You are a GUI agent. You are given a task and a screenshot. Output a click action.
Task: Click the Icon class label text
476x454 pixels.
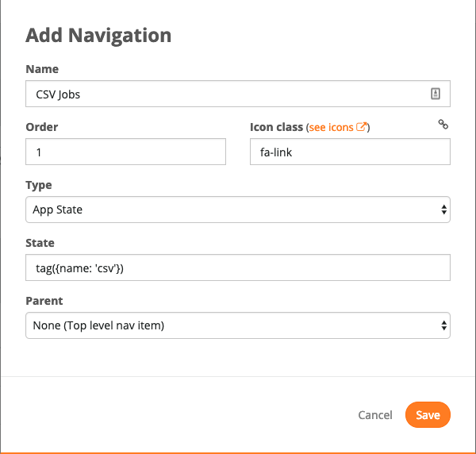[277, 127]
